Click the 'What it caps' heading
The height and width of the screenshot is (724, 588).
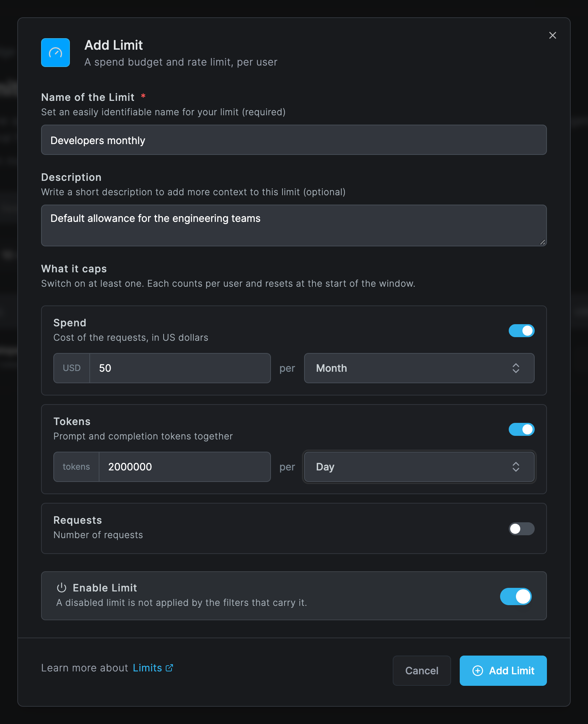[74, 269]
